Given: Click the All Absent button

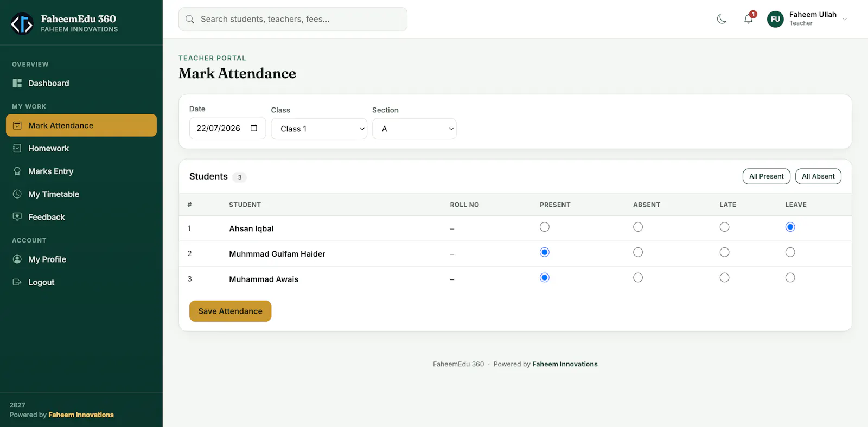Looking at the screenshot, I should coord(818,176).
